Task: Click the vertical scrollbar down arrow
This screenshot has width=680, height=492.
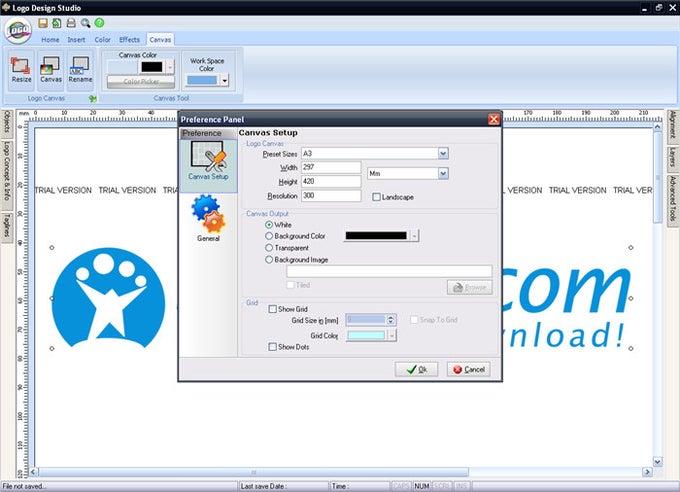Action: click(x=657, y=462)
